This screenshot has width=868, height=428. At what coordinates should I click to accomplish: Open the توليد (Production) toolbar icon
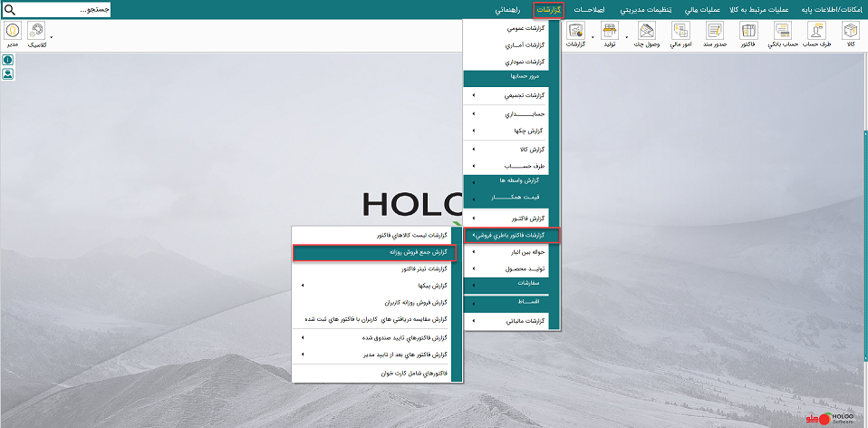click(609, 34)
